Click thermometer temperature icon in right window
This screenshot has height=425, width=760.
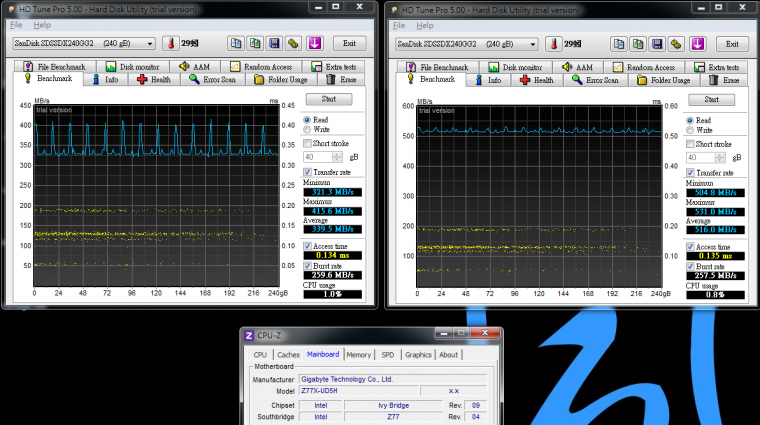[x=553, y=44]
